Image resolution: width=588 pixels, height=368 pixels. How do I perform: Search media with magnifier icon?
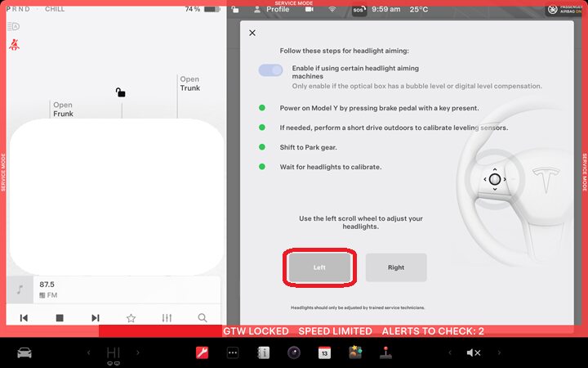pos(203,318)
